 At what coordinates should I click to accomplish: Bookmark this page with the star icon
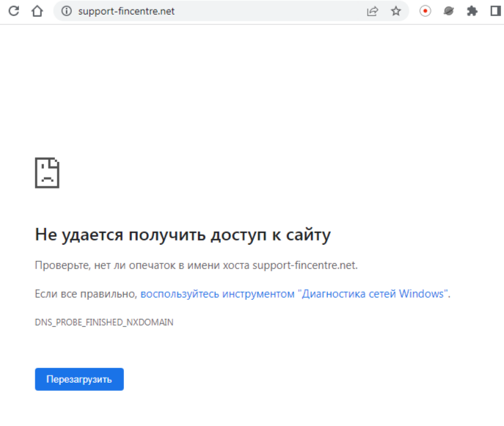396,11
